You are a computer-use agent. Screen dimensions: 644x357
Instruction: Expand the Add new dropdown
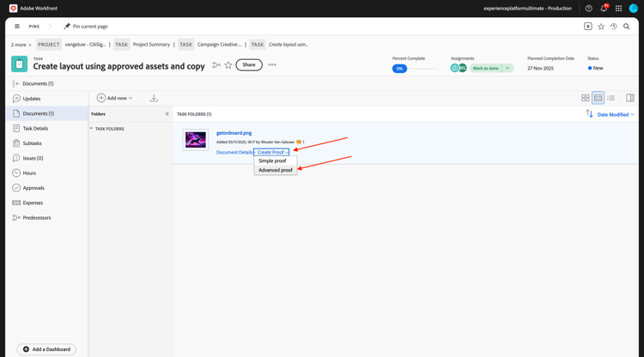114,98
